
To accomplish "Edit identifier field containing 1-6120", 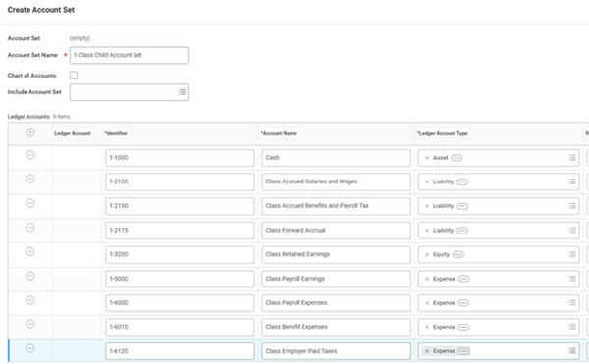I will point(180,351).
